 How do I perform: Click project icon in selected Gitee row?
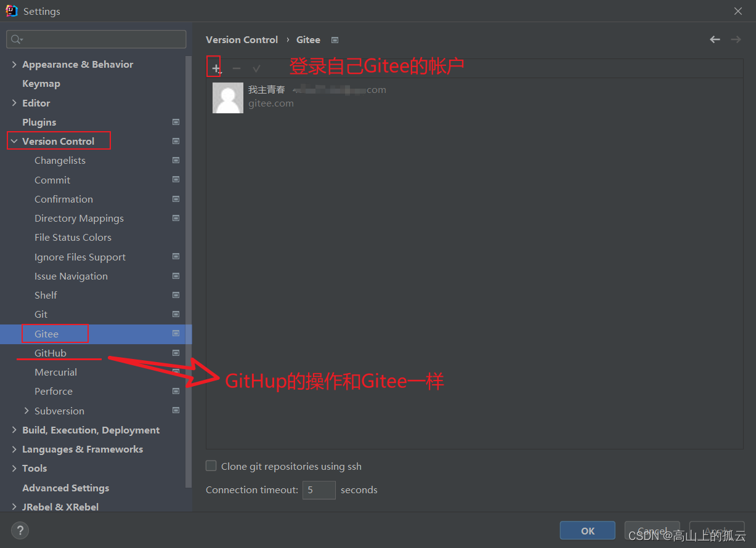click(x=176, y=334)
